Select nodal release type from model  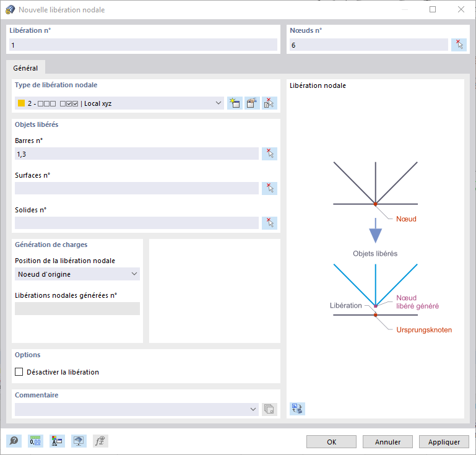(269, 103)
